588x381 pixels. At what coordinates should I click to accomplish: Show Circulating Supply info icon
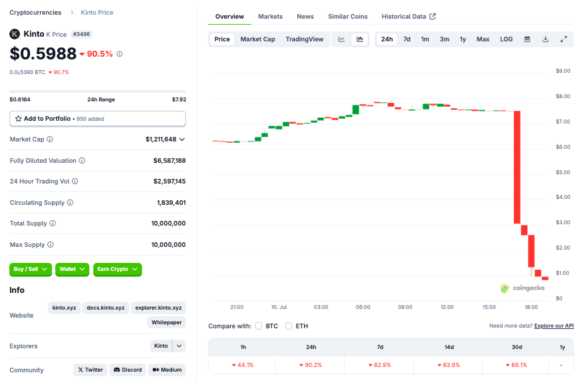click(70, 203)
